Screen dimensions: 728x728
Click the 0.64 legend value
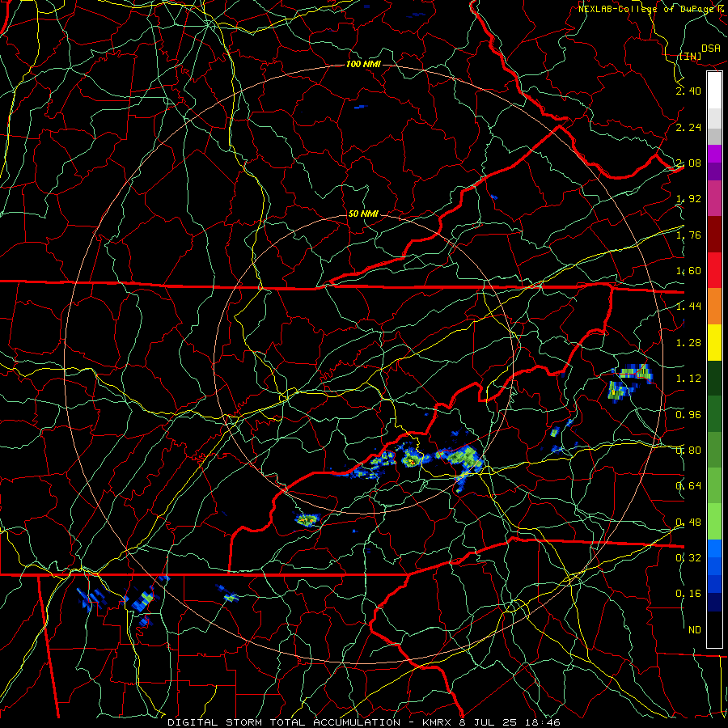pos(688,486)
